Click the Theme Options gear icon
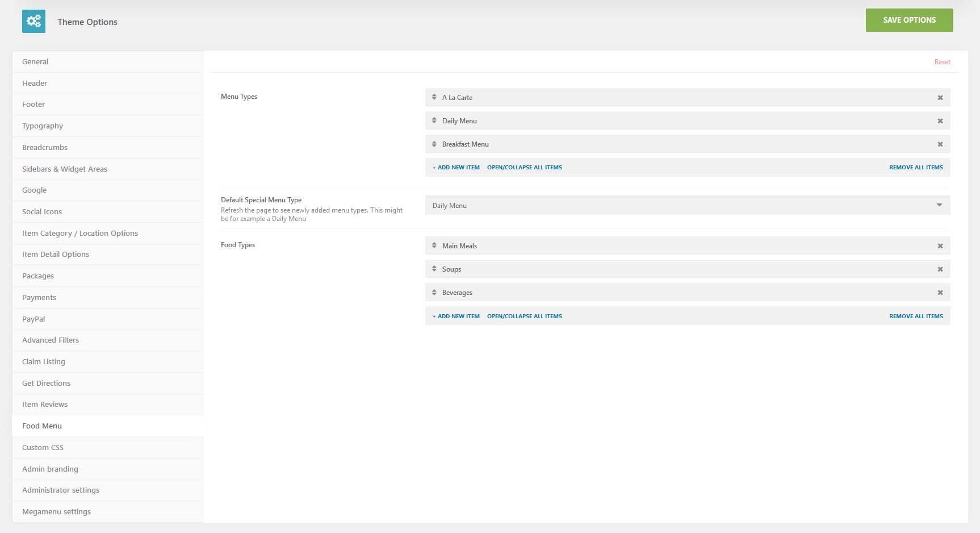The height and width of the screenshot is (533, 980). click(x=33, y=22)
